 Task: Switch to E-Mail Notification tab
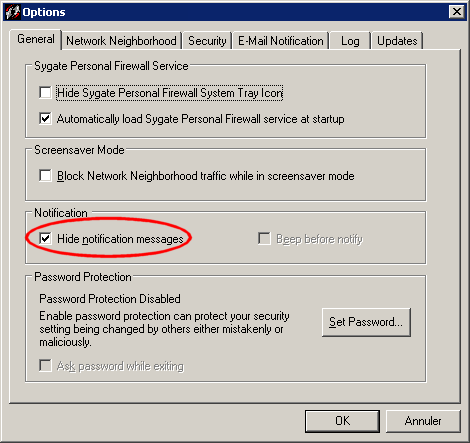tap(281, 41)
